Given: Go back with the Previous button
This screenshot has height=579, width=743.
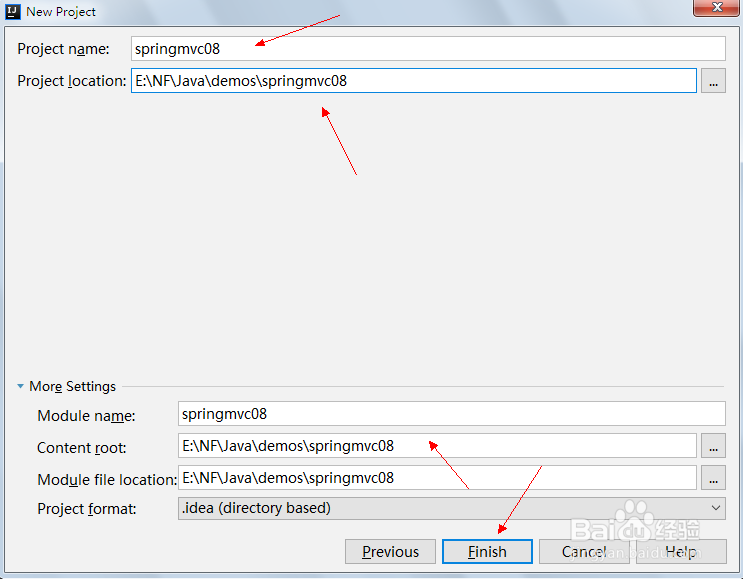Looking at the screenshot, I should point(390,552).
